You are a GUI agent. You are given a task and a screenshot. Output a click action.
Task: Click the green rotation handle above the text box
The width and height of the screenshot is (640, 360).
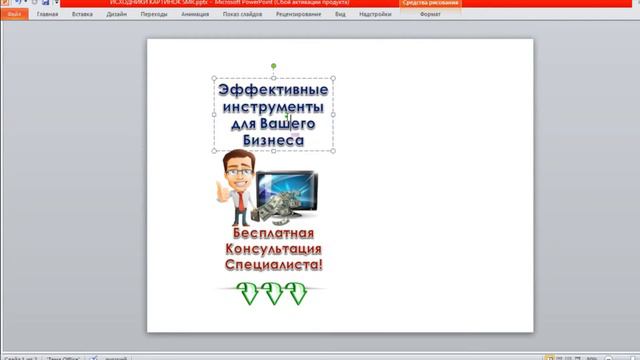coord(273,66)
